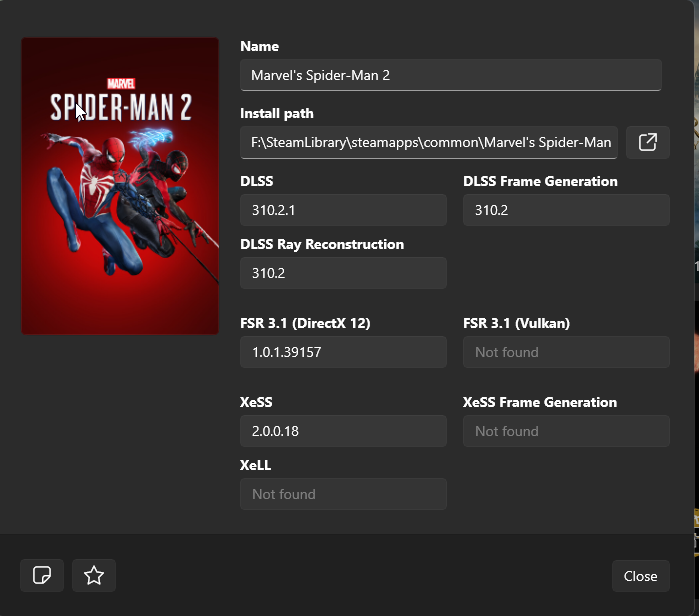Image resolution: width=699 pixels, height=616 pixels.
Task: Choose DLSS Frame Generation 310.2 version box
Action: tap(566, 210)
